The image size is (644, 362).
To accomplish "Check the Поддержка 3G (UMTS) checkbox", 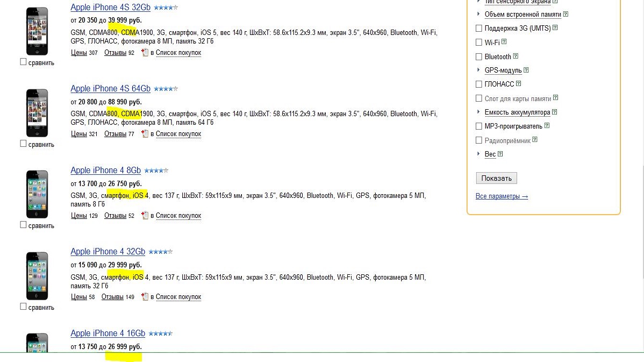I will [479, 28].
